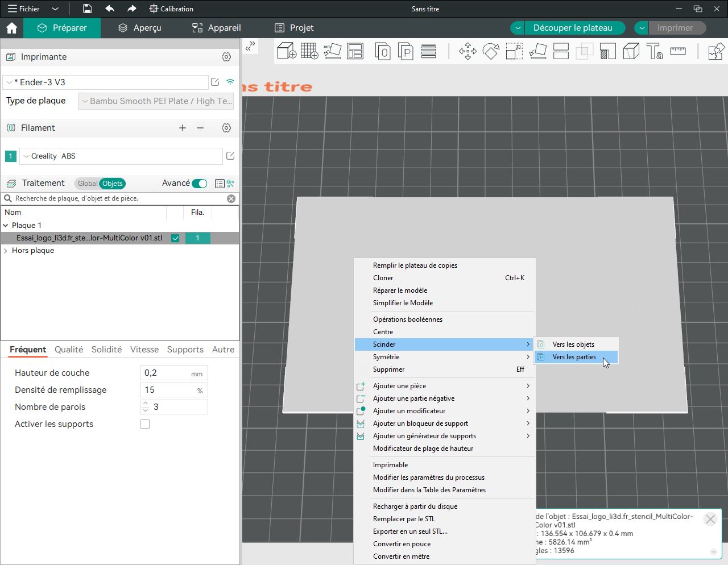Open the Assembly view puzzle icon
This screenshot has height=565, width=728.
tap(715, 51)
